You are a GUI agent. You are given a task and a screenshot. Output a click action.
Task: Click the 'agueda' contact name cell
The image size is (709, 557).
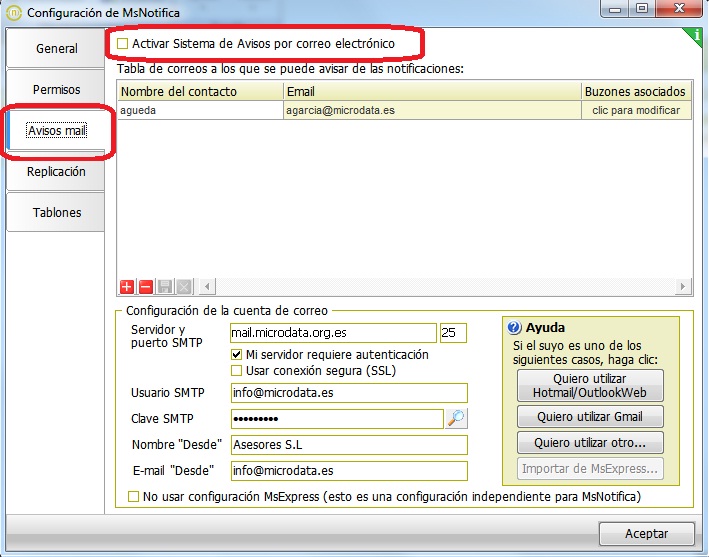(x=200, y=110)
